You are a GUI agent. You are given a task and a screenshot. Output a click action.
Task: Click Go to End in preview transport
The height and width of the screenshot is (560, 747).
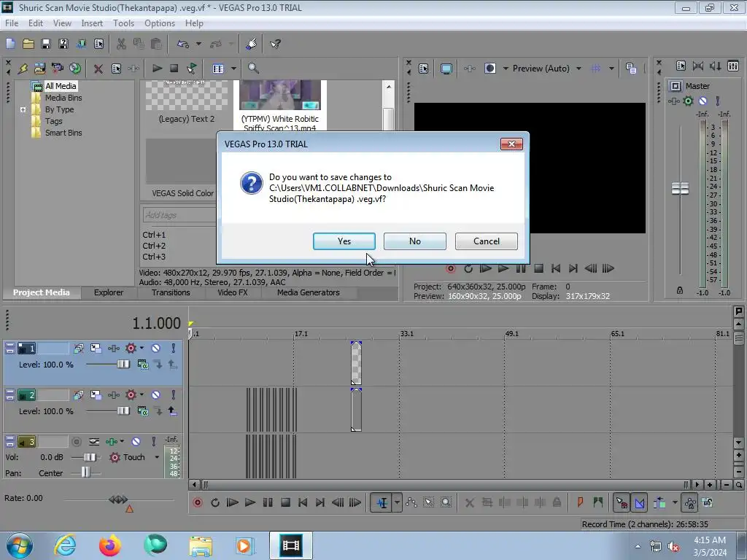[573, 268]
